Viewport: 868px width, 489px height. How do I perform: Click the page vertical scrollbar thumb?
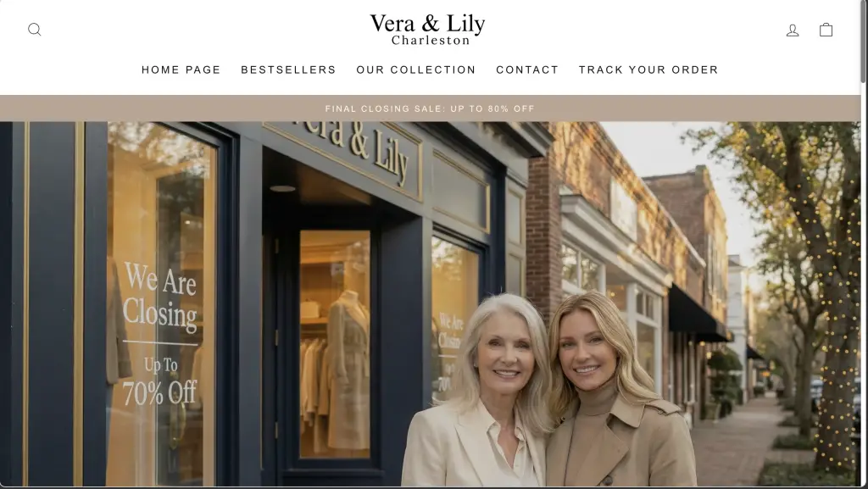click(x=864, y=42)
